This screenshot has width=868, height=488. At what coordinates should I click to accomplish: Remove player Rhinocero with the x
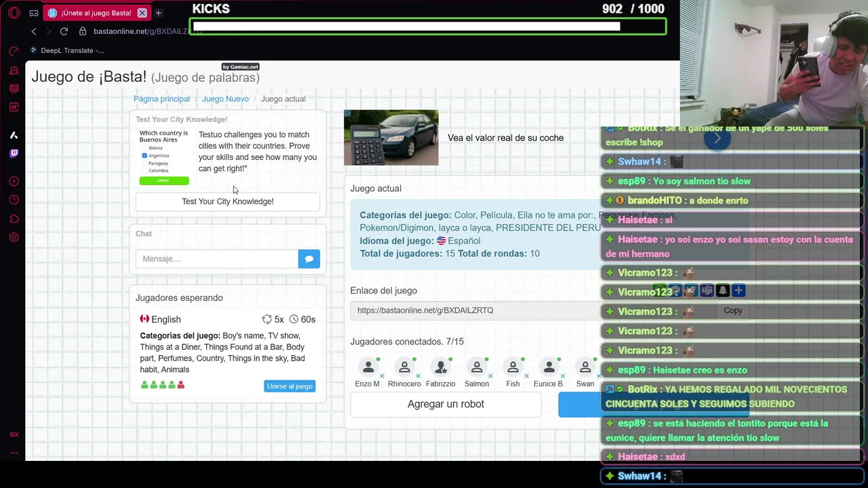pos(418,375)
